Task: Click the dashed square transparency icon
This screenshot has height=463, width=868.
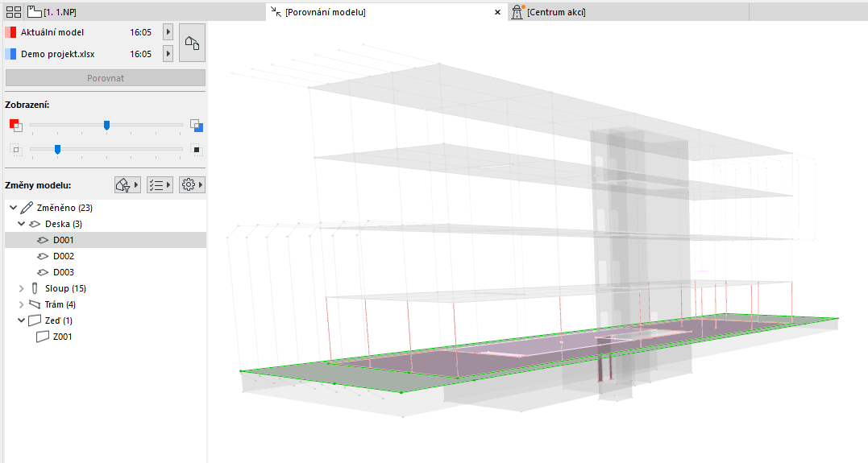Action: tap(16, 149)
